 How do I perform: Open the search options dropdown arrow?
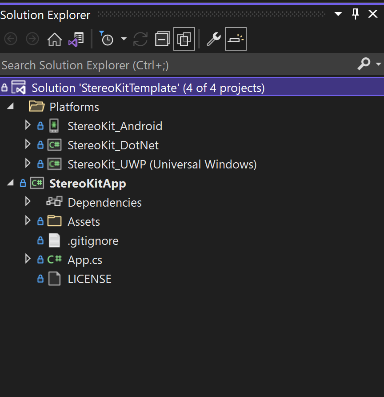click(378, 64)
